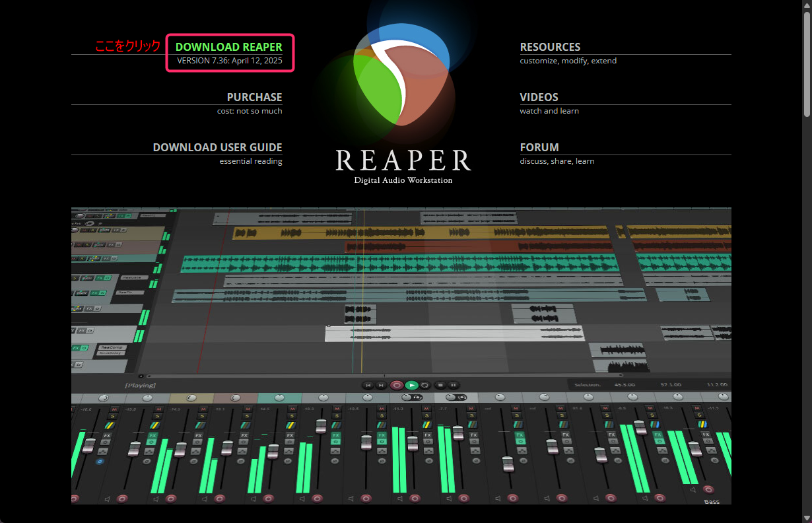The image size is (812, 523).
Task: Click the go-to-end button in pictured transport
Action: pyautogui.click(x=382, y=385)
